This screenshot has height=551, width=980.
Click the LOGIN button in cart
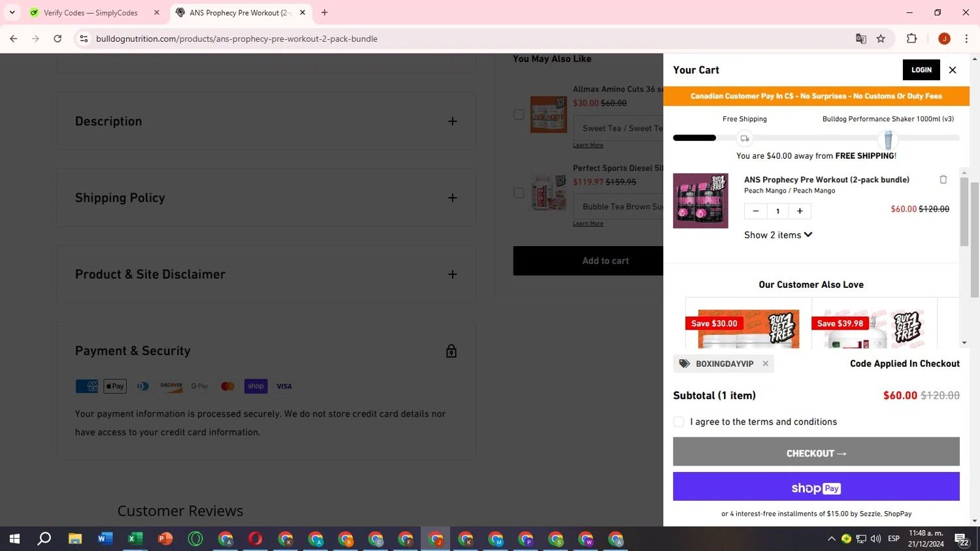click(x=921, y=70)
